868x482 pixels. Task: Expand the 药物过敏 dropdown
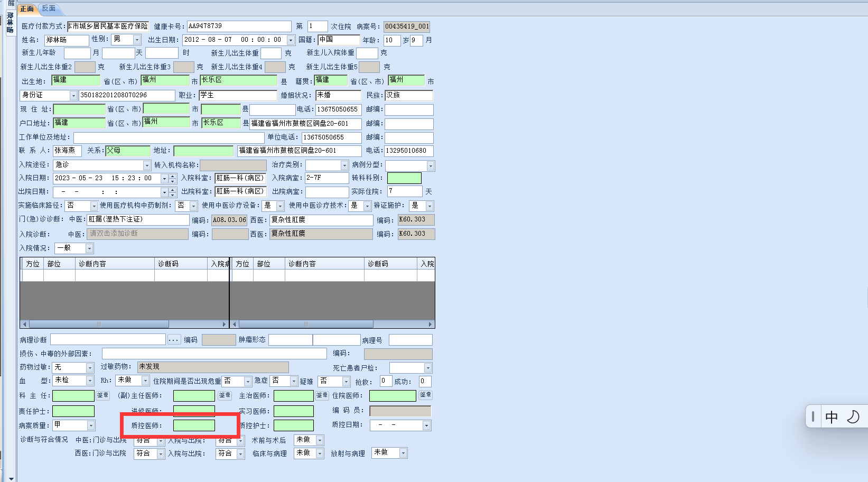90,368
